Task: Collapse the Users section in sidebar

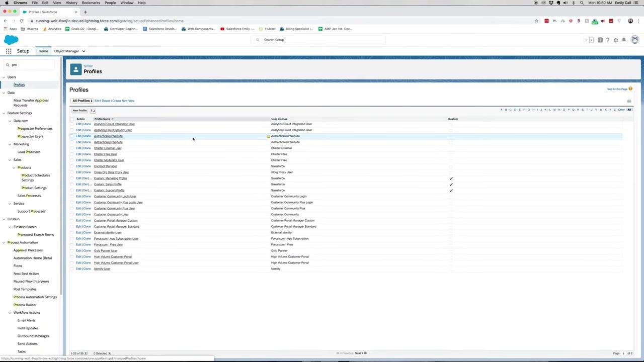Action: (x=4, y=77)
